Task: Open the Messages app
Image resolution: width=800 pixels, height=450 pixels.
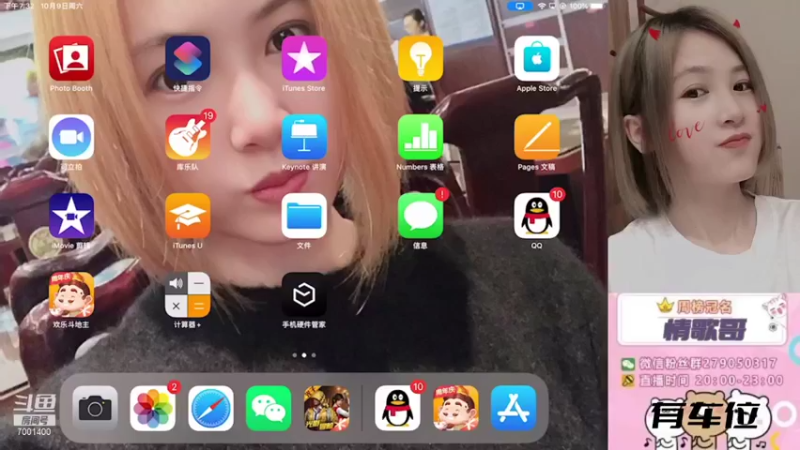Action: click(x=420, y=216)
